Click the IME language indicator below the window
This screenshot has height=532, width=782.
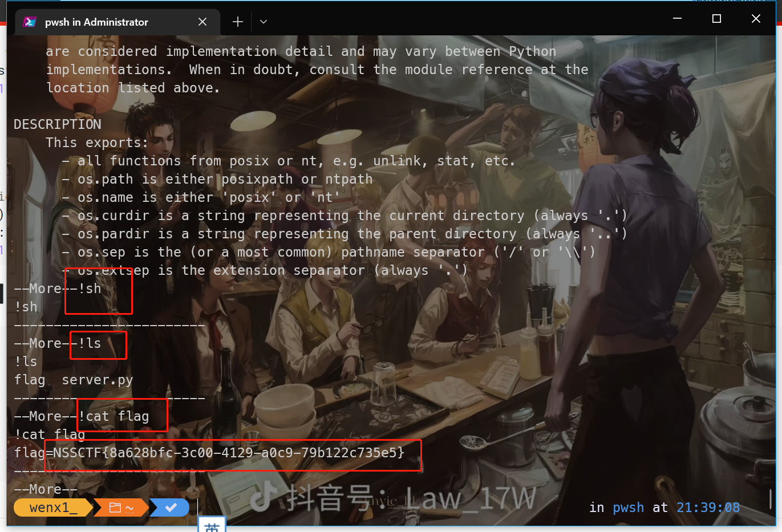click(212, 525)
